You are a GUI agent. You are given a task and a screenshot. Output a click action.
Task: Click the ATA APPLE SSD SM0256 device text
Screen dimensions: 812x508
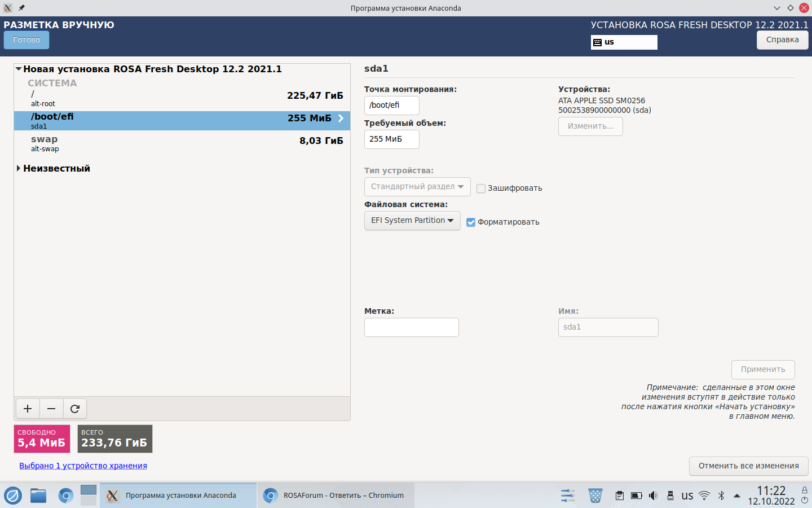(602, 100)
